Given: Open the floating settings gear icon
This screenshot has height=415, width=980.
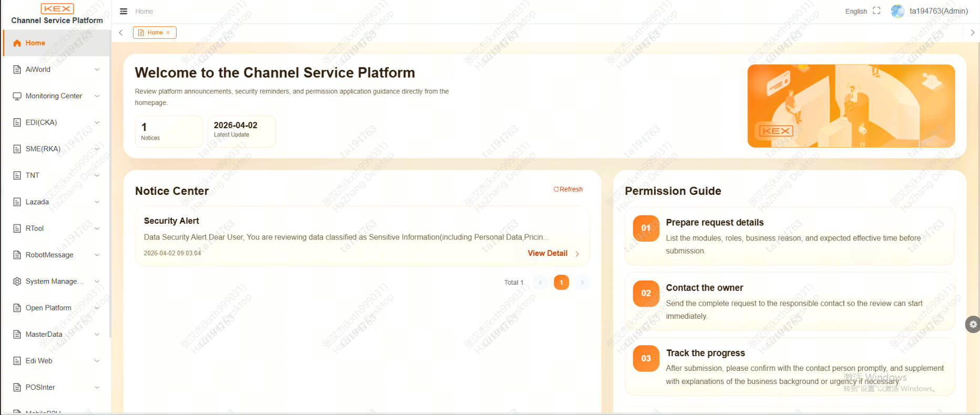Looking at the screenshot, I should 973,324.
